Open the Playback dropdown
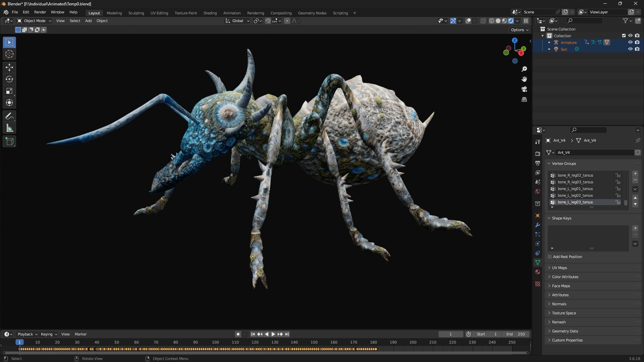This screenshot has width=644, height=362. pos(27,334)
